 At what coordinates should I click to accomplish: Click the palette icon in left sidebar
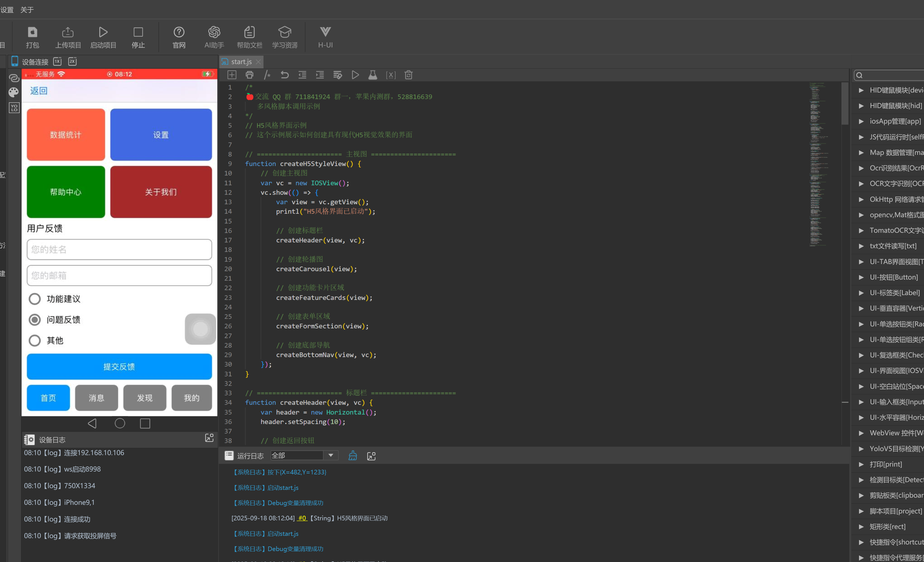click(14, 92)
